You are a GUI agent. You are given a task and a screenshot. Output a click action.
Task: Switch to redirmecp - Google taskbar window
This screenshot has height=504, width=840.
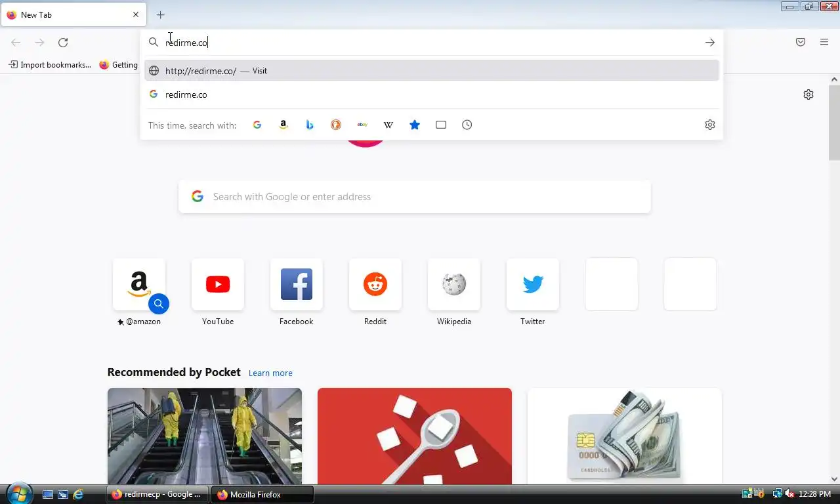[x=157, y=494]
